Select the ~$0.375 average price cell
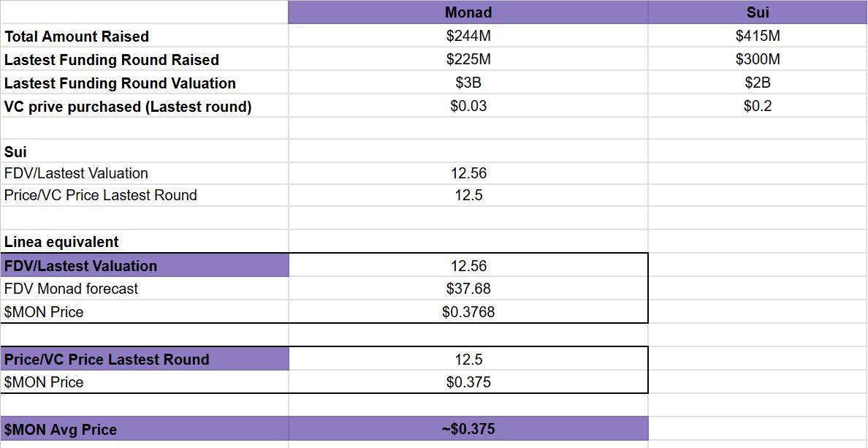This screenshot has width=868, height=448. [468, 429]
